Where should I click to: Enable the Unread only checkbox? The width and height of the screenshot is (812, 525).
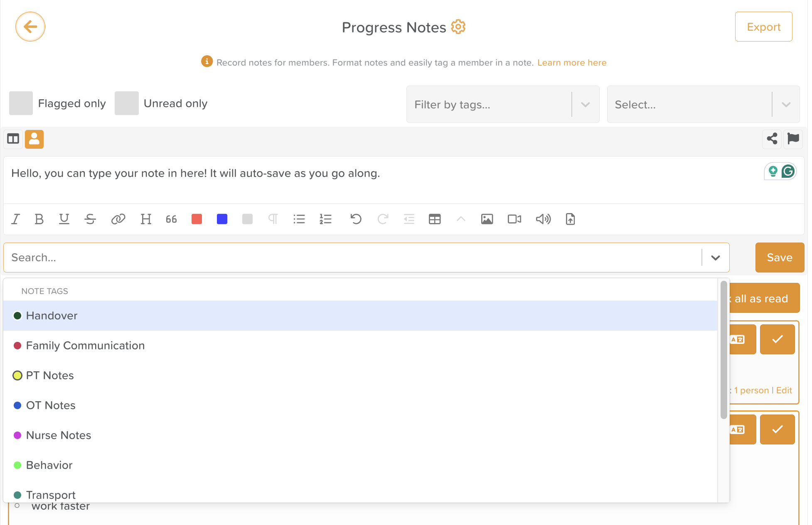[127, 103]
